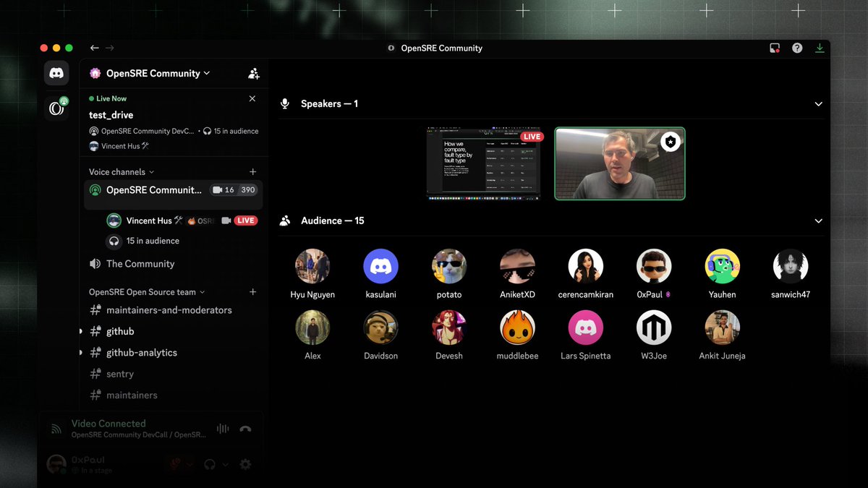The image size is (868, 488).
Task: Click the 16 video participants count badge
Action: 224,190
